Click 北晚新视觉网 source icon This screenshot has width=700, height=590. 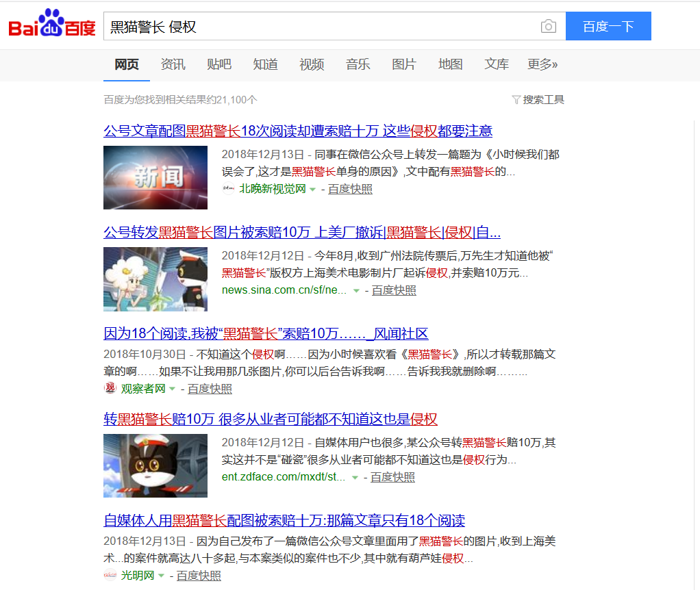(228, 189)
